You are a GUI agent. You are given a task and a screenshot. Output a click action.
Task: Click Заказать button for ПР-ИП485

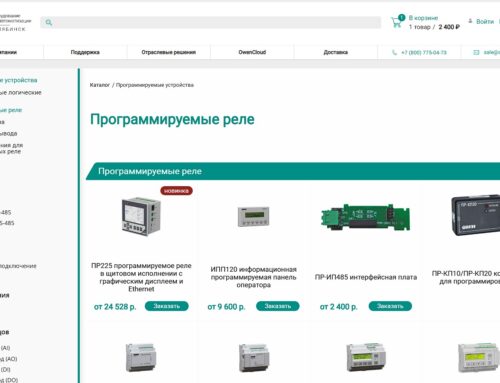coord(390,306)
